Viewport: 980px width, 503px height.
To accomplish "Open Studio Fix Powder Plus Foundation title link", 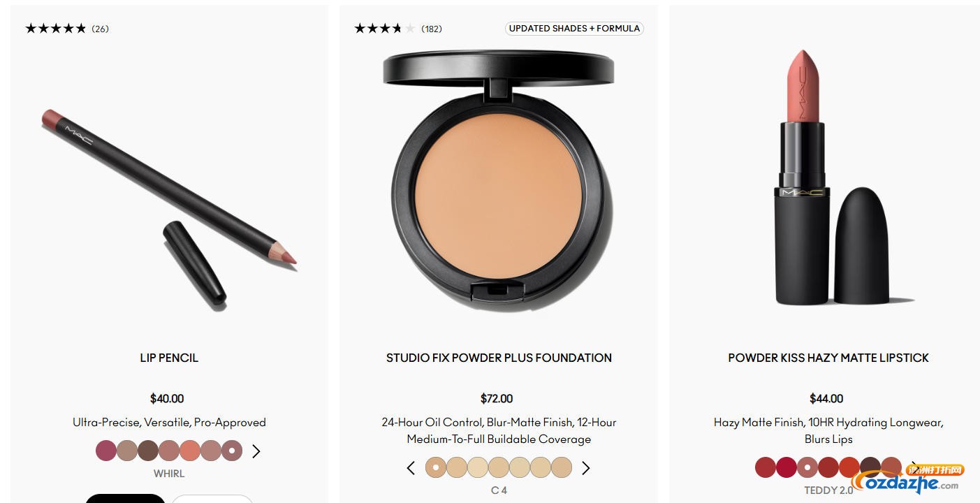I will [x=499, y=358].
